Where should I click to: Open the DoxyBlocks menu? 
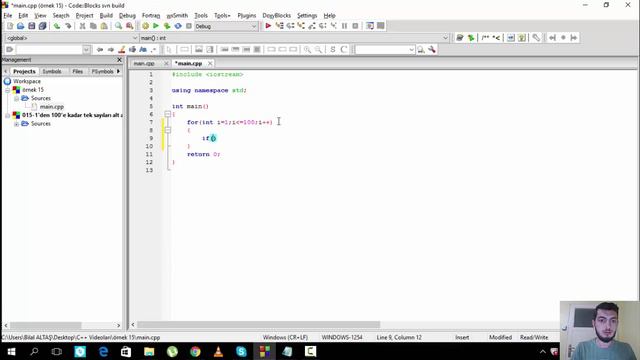pyautogui.click(x=276, y=16)
